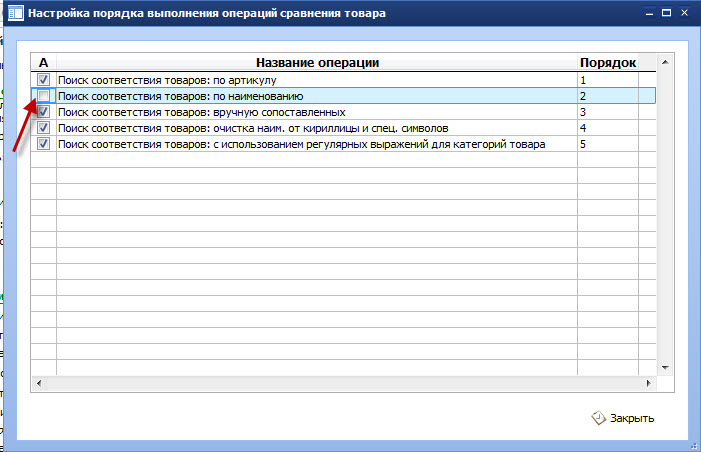Click the vertical scrollbar up arrow
This screenshot has width=701, height=452.
(665, 62)
